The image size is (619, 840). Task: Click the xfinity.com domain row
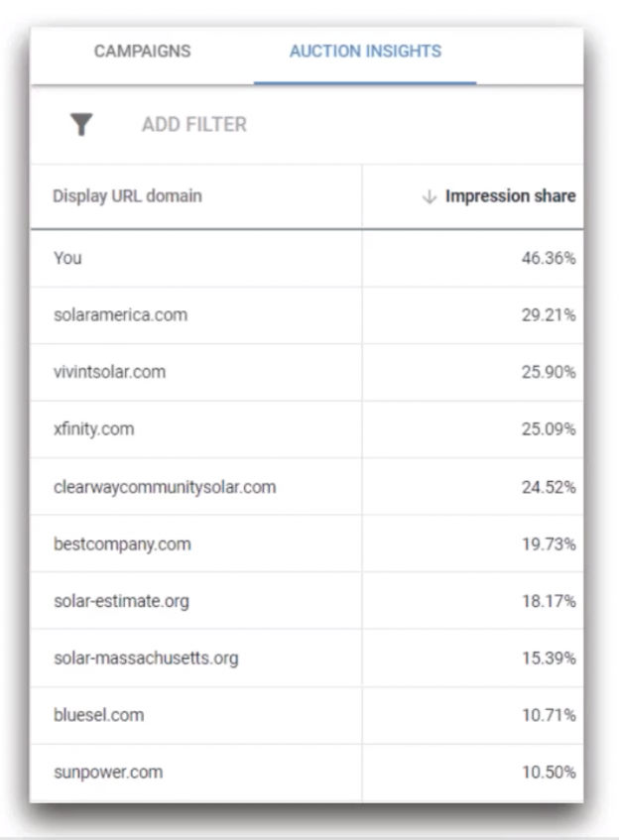pyautogui.click(x=308, y=429)
